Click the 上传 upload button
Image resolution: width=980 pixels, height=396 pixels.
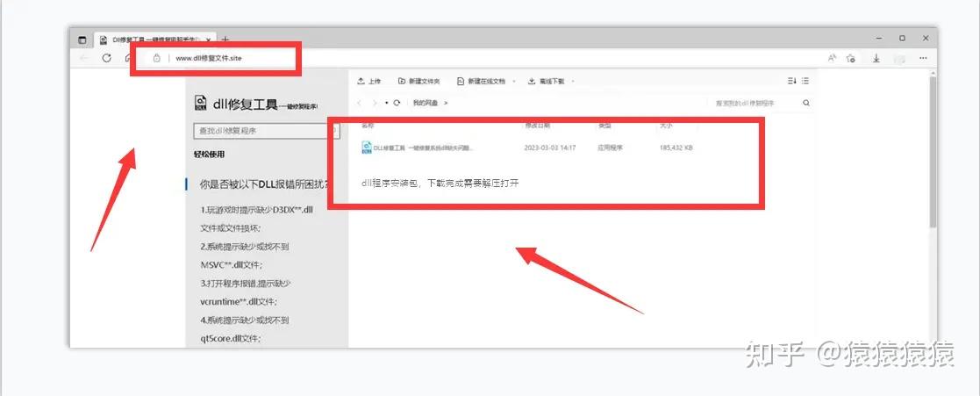(x=368, y=82)
